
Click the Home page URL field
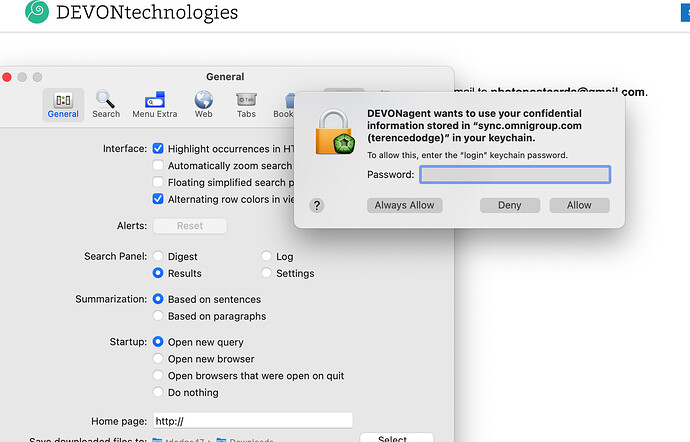tap(253, 421)
